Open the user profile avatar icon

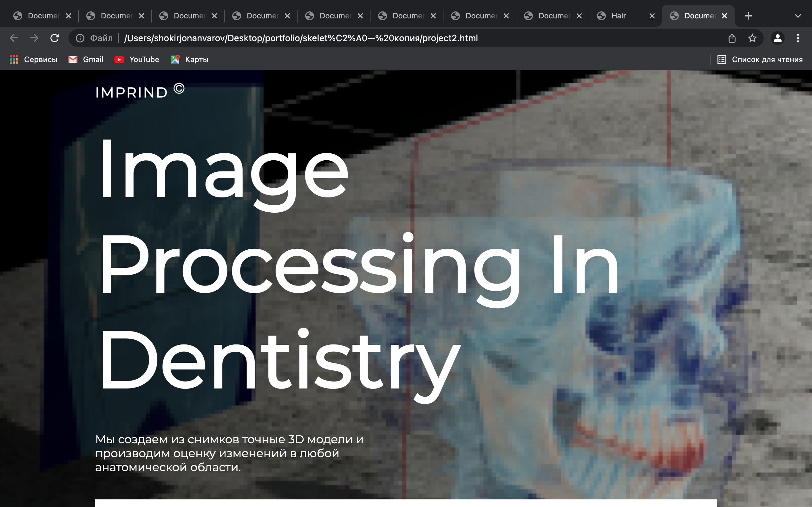click(x=778, y=38)
